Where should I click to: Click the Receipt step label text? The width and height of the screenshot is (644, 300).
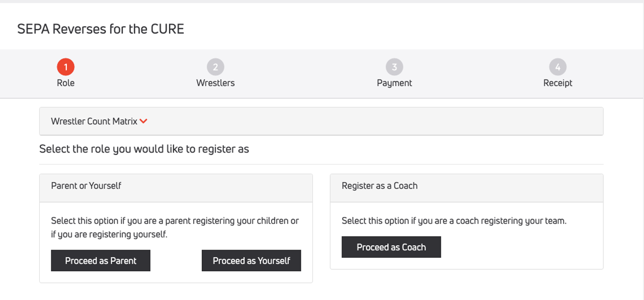557,83
